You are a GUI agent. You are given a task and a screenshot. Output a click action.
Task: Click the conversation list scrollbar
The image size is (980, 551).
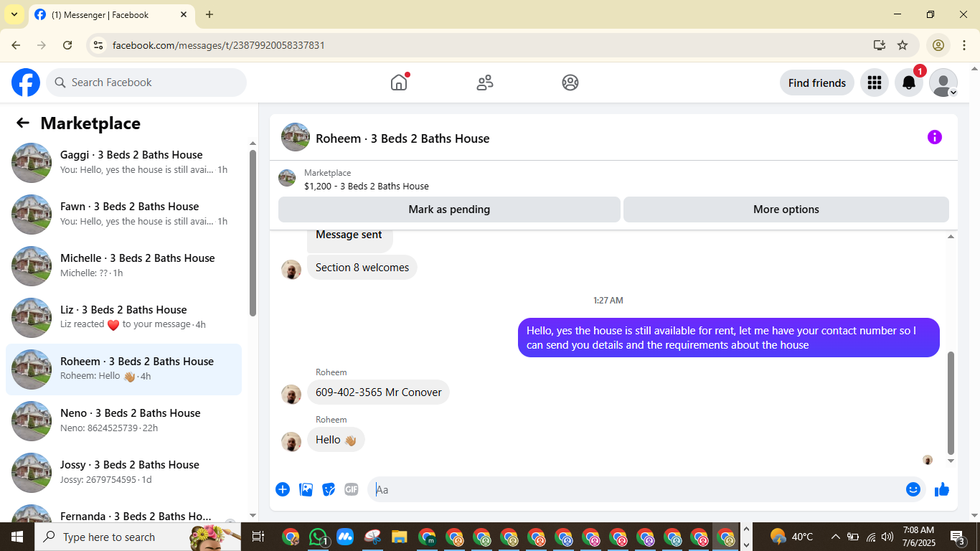(x=253, y=232)
